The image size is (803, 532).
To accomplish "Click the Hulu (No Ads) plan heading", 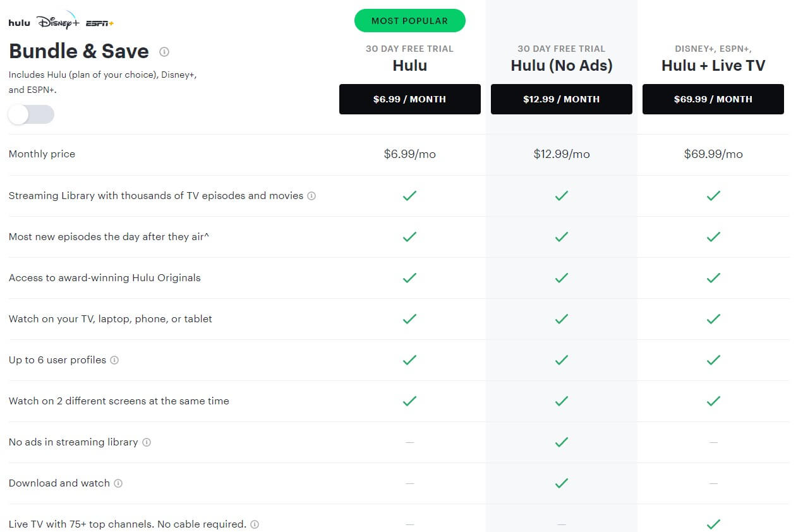I will pos(562,65).
